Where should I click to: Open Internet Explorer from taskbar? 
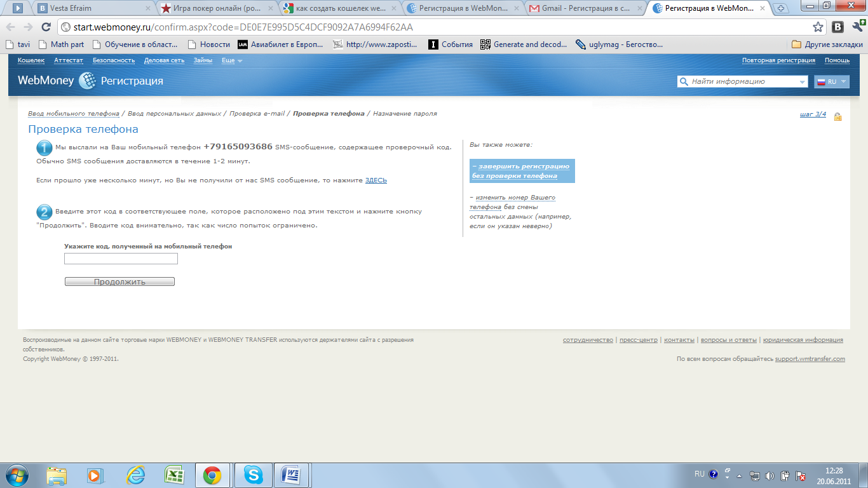coord(135,475)
